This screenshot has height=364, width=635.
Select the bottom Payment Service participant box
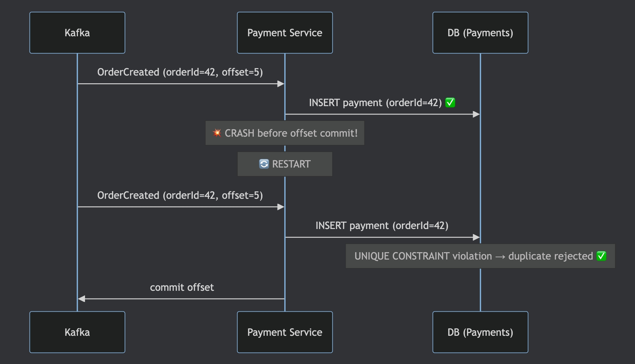tap(285, 332)
